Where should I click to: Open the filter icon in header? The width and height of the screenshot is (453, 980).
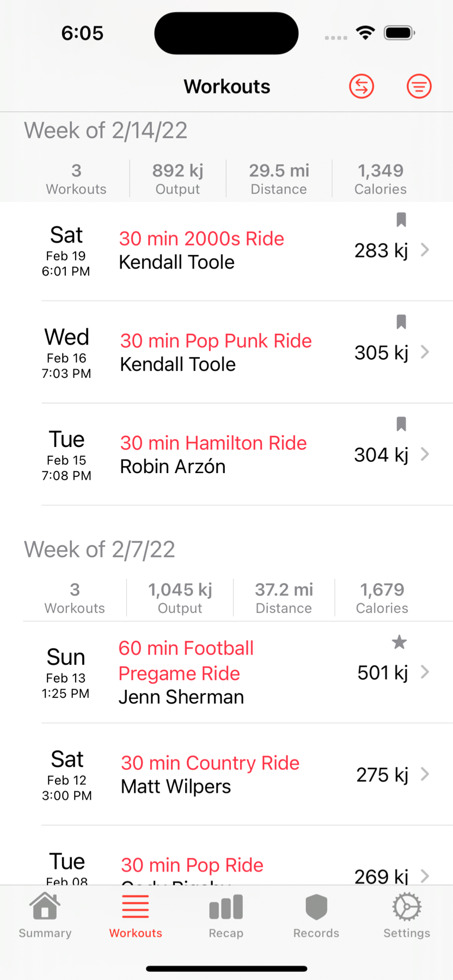point(419,86)
